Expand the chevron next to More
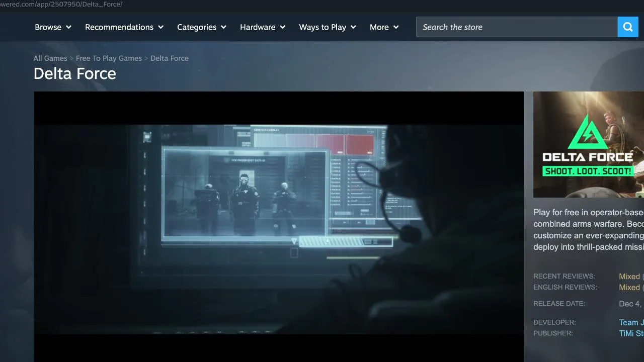Viewport: 644px width, 362px height. [396, 27]
